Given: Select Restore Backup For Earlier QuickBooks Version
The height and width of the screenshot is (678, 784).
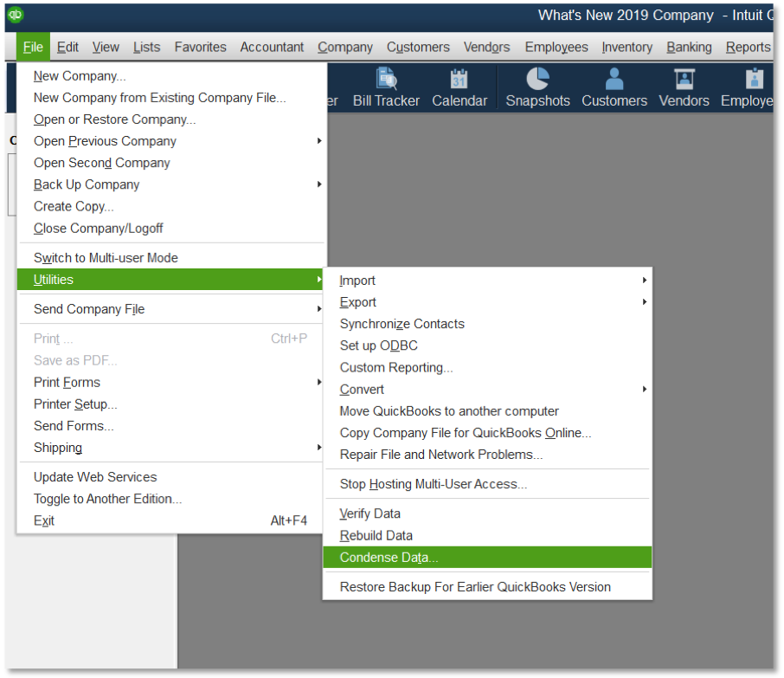Looking at the screenshot, I should click(487, 586).
